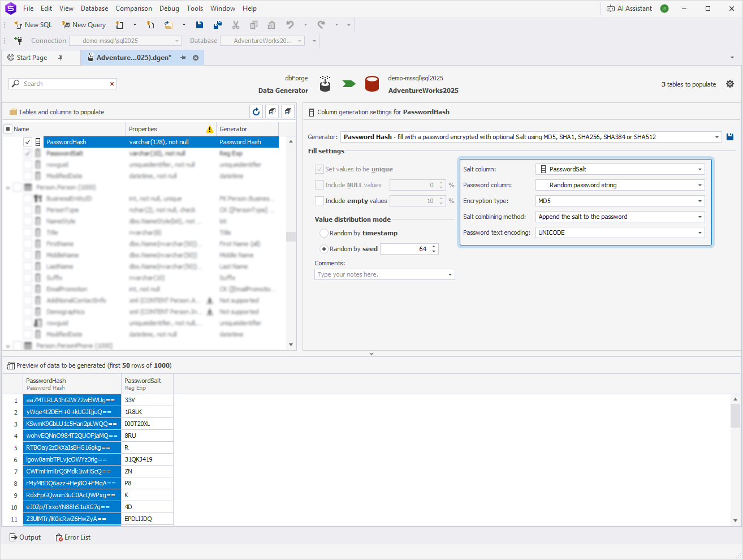
Task: Pin the Start Page tab
Action: [60, 58]
